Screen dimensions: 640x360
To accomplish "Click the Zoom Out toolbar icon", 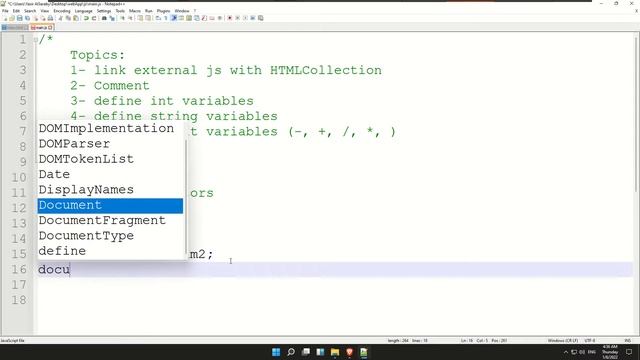I will coord(130,18).
